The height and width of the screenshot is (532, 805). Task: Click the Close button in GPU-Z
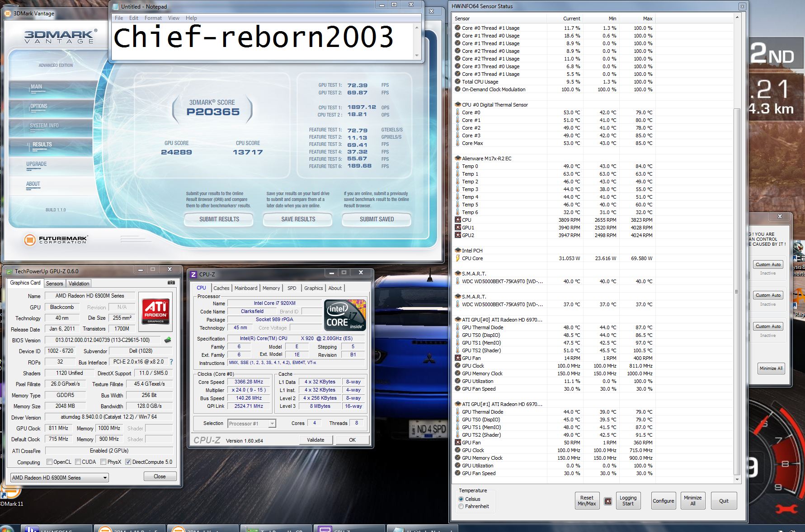pyautogui.click(x=160, y=476)
